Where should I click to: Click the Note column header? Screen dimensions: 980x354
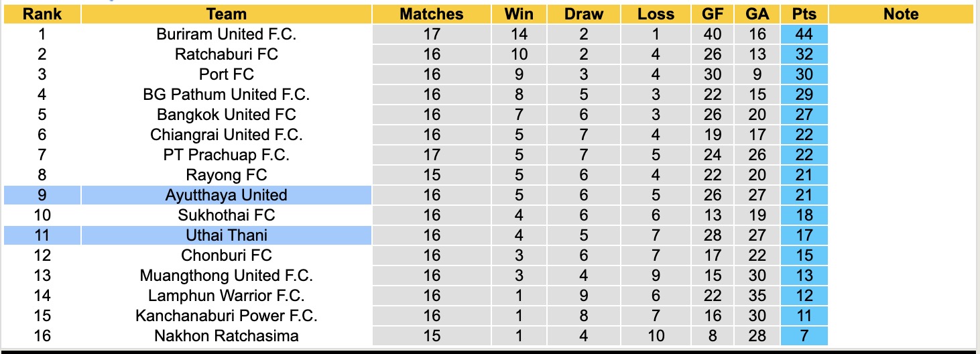901,14
